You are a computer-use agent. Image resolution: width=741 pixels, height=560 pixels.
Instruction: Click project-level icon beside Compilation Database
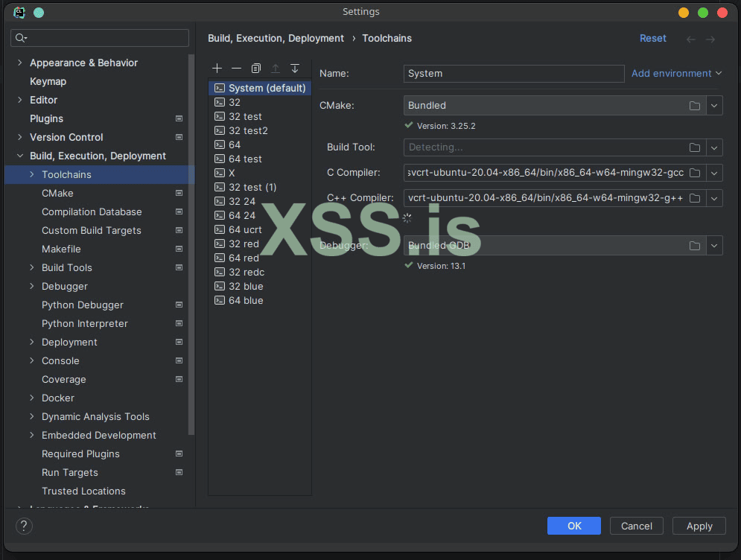pyautogui.click(x=179, y=211)
